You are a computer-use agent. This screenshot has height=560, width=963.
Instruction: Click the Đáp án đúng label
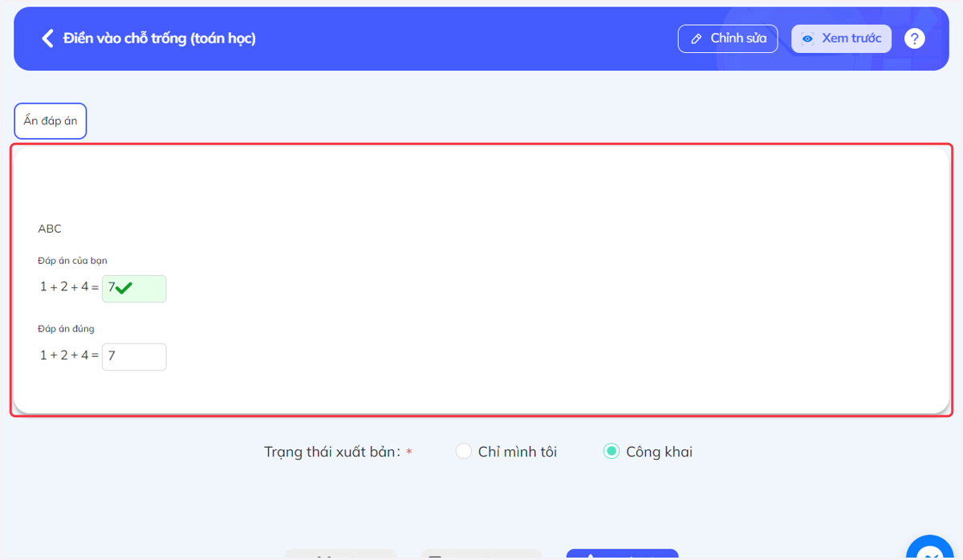(x=66, y=329)
